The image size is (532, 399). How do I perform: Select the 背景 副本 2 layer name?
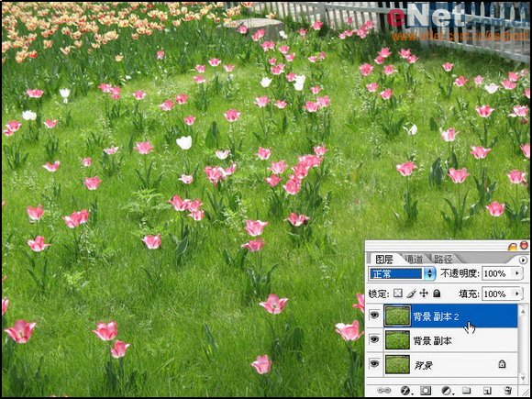(436, 316)
